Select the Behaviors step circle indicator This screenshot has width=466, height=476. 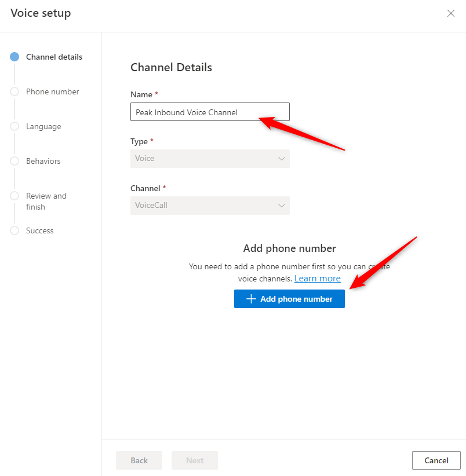tap(14, 161)
